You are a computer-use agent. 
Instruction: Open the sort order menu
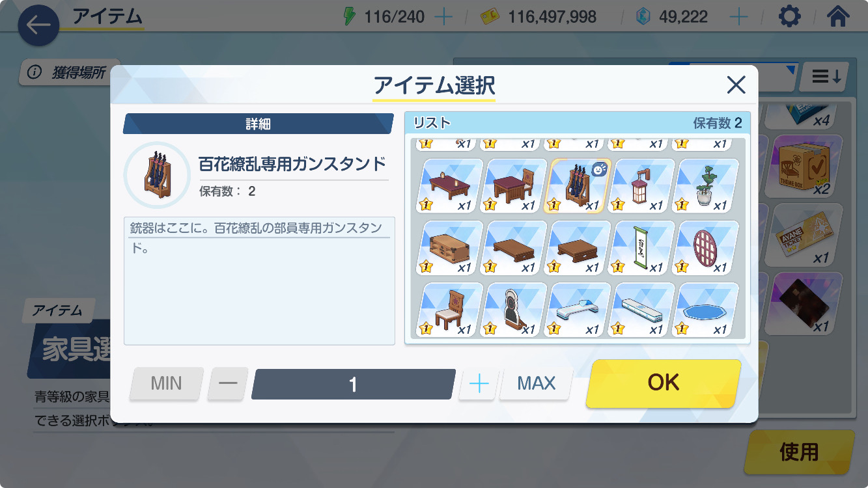click(x=826, y=77)
